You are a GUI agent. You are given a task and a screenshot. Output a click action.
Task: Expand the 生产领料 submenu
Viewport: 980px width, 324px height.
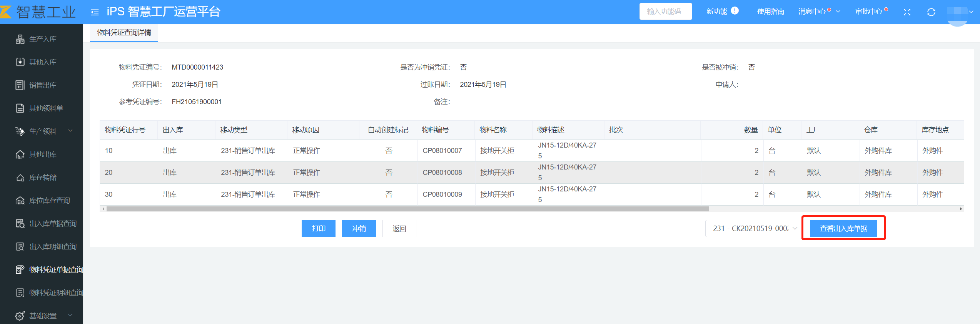click(x=70, y=131)
